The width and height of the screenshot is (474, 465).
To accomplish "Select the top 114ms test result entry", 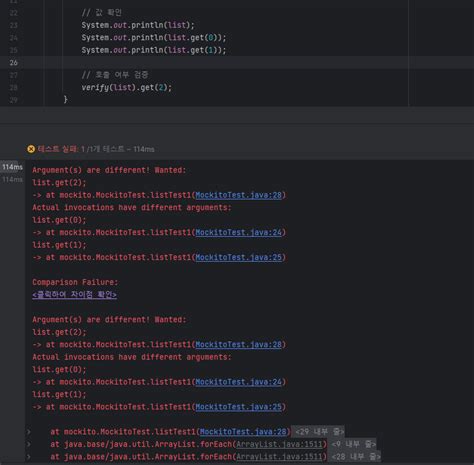I will pyautogui.click(x=12, y=167).
